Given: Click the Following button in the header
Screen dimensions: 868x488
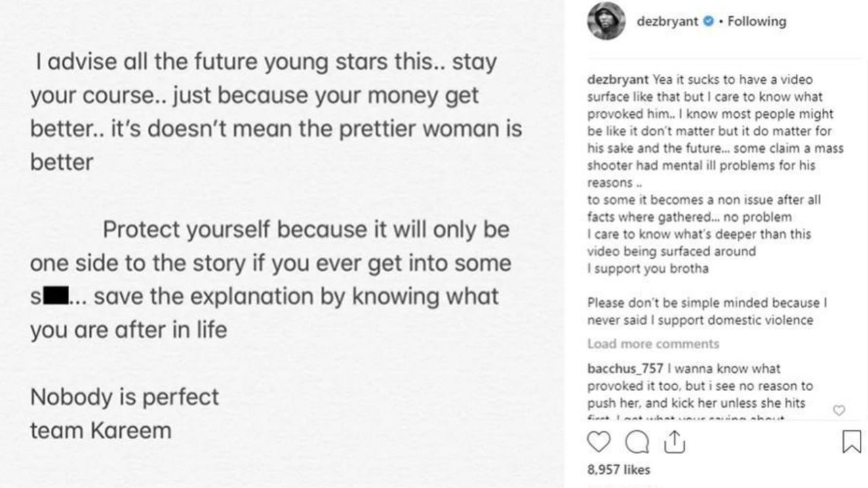Looking at the screenshot, I should click(x=757, y=21).
